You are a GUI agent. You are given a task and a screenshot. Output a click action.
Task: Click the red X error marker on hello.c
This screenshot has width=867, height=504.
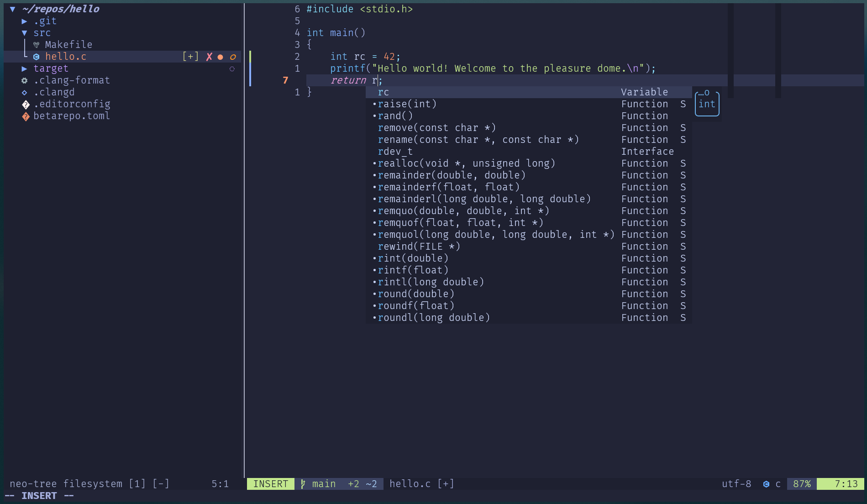209,57
